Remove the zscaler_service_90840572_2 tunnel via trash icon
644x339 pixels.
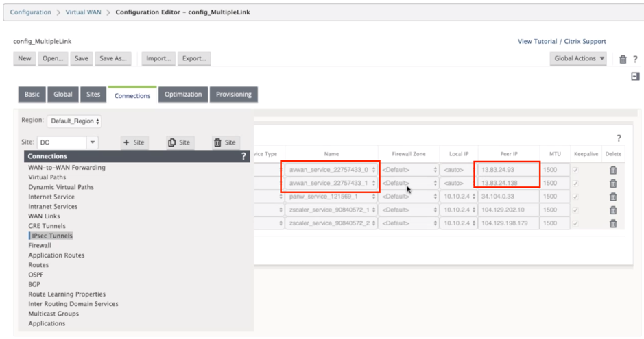point(612,223)
